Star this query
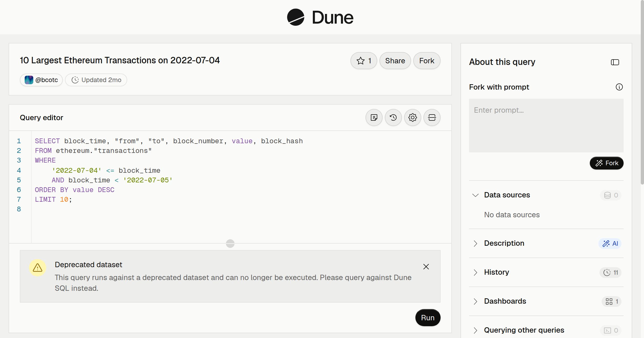This screenshot has height=338, width=644. pos(364,61)
